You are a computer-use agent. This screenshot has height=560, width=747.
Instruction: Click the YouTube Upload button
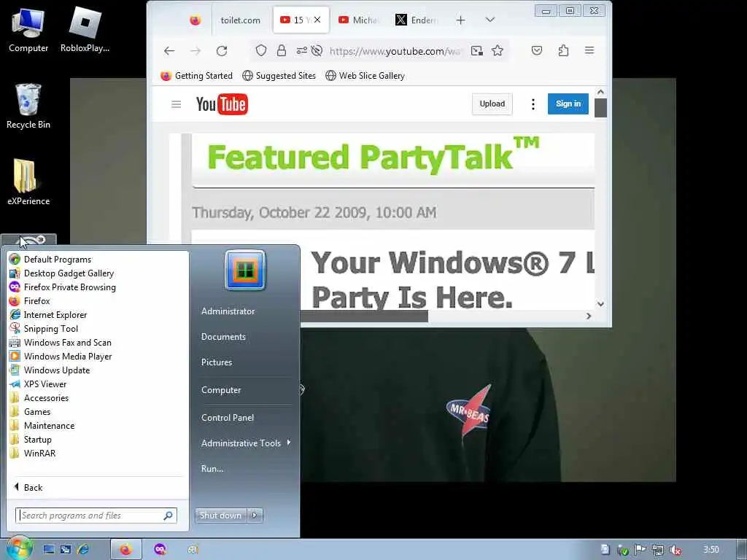pos(492,104)
